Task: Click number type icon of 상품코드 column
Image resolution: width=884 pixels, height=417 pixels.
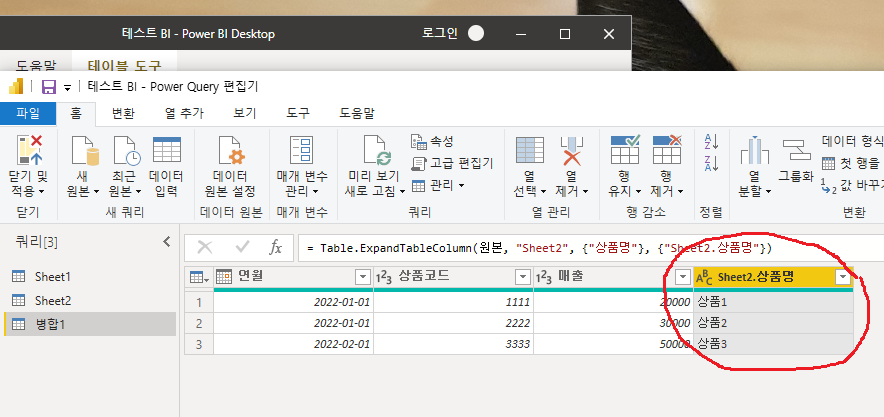Action: point(383,277)
